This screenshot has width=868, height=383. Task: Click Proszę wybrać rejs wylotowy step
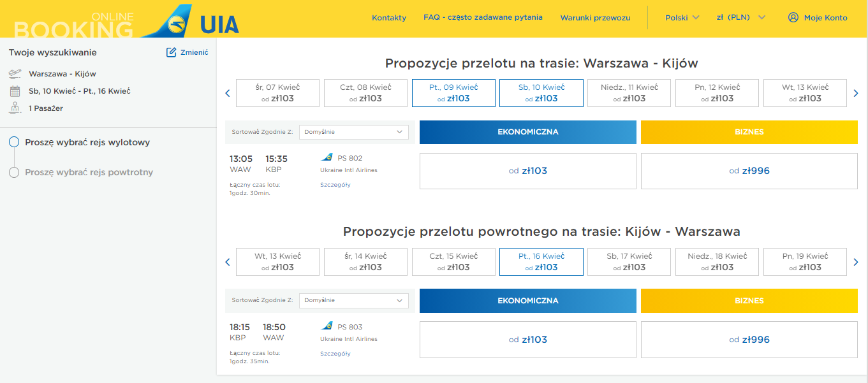pos(87,142)
